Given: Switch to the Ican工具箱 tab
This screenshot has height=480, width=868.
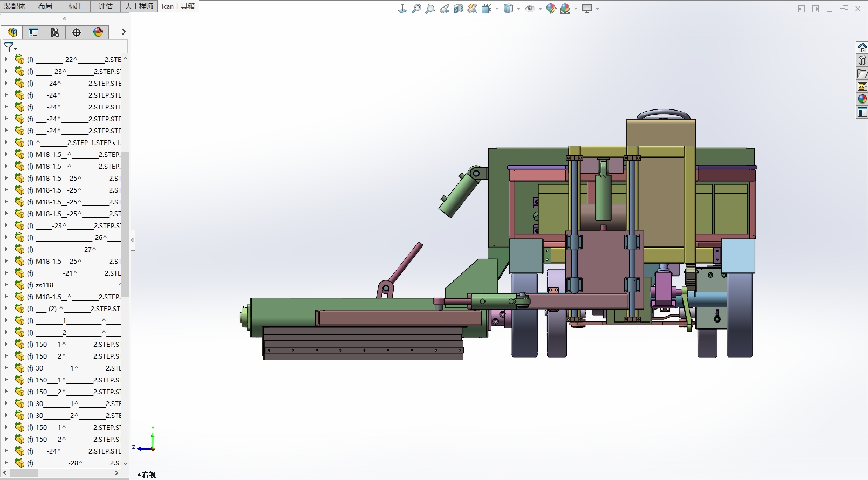Looking at the screenshot, I should coord(178,6).
